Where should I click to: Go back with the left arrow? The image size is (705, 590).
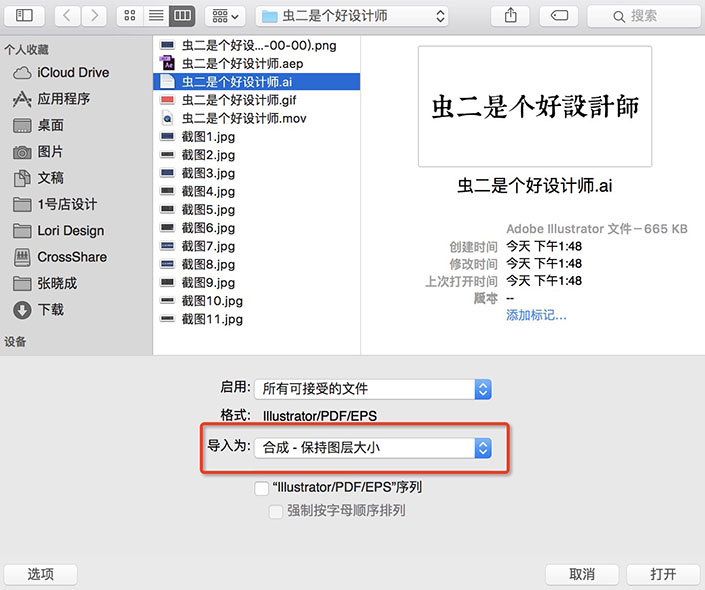pyautogui.click(x=67, y=16)
